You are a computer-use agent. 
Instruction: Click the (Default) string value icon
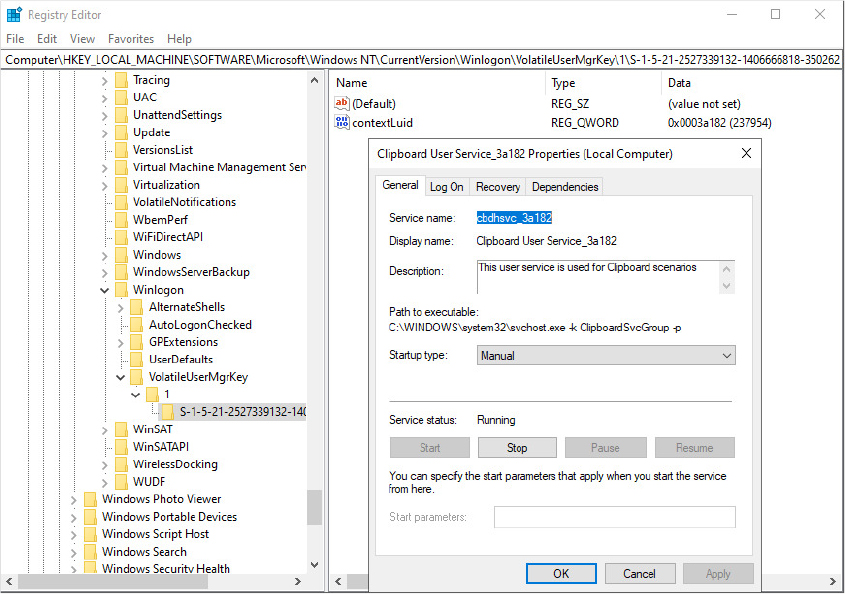[x=342, y=103]
